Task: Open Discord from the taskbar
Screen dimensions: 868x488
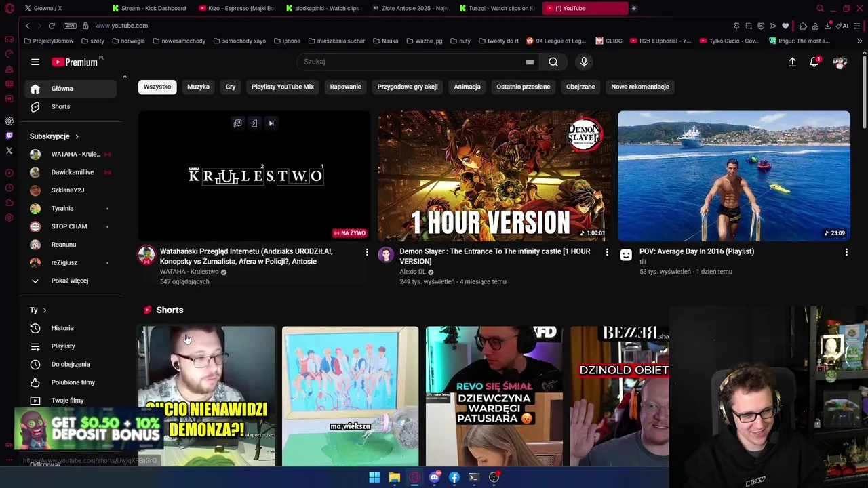Action: point(435,477)
